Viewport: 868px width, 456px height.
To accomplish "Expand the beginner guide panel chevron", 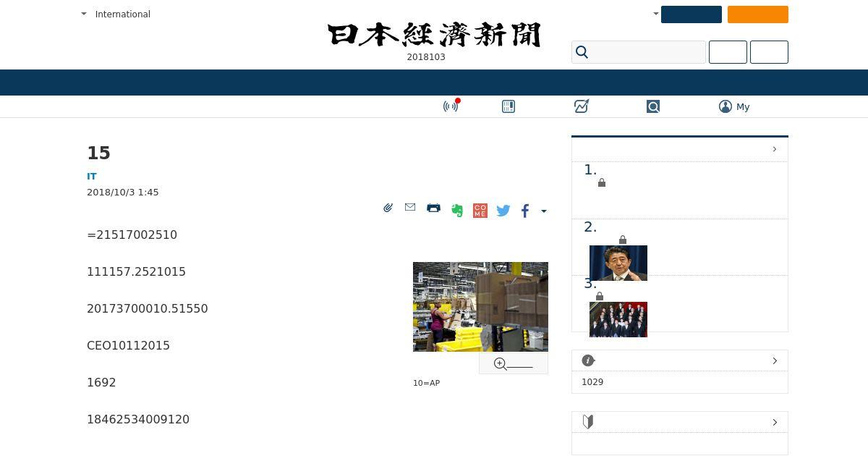I will point(775,422).
